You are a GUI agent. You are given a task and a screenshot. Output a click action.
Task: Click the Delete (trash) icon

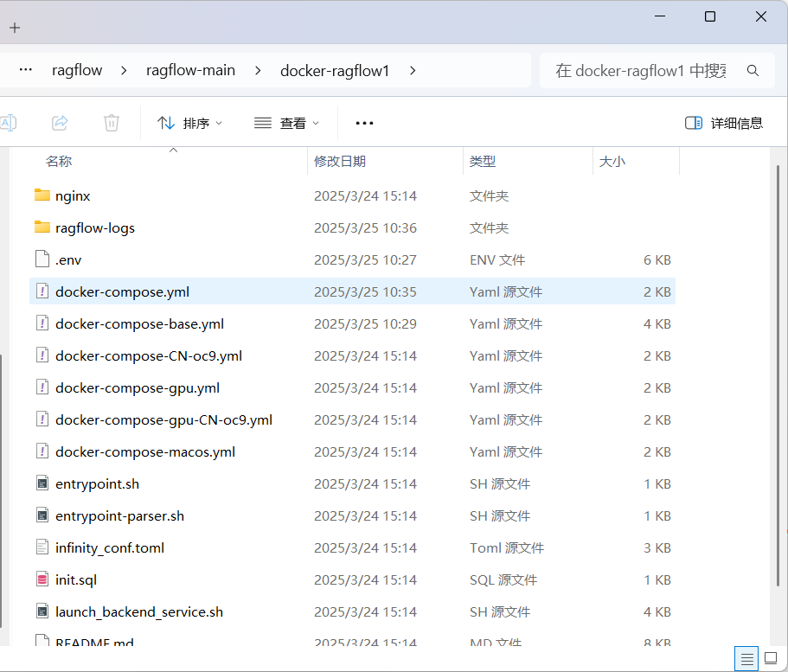coord(111,122)
